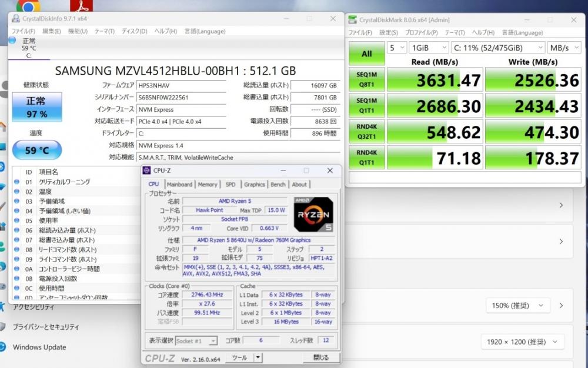
Task: Click the ツール button in CPU-Z
Action: coord(240,357)
